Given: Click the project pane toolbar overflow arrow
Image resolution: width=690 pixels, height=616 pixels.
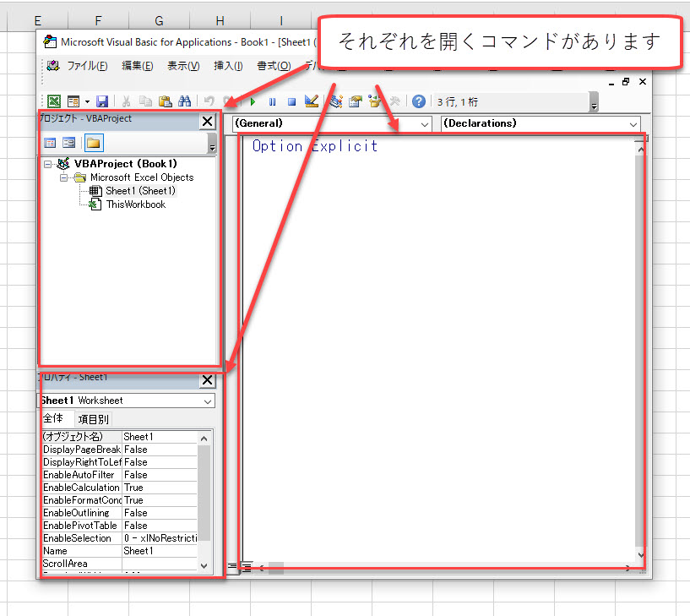Looking at the screenshot, I should pos(212,143).
